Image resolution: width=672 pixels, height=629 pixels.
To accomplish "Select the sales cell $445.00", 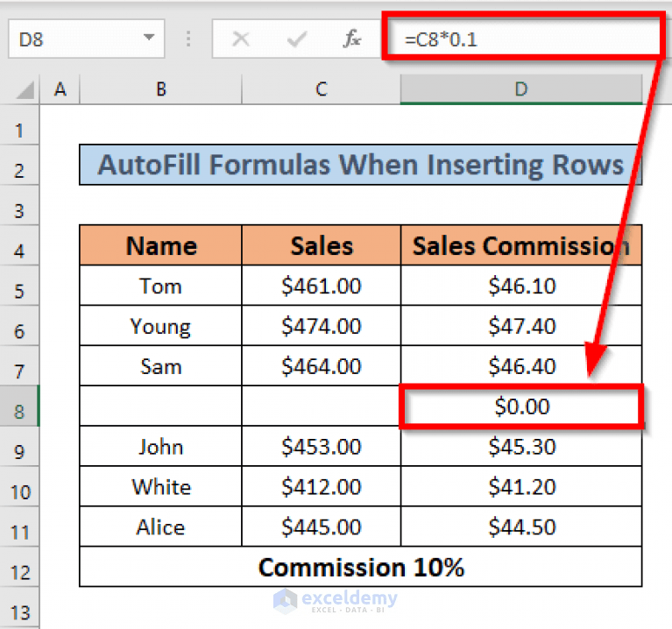I will pyautogui.click(x=322, y=527).
